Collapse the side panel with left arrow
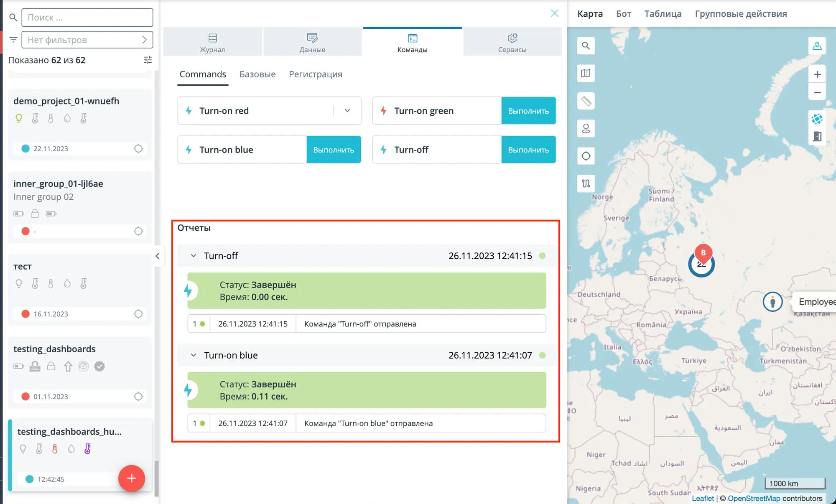 (158, 256)
